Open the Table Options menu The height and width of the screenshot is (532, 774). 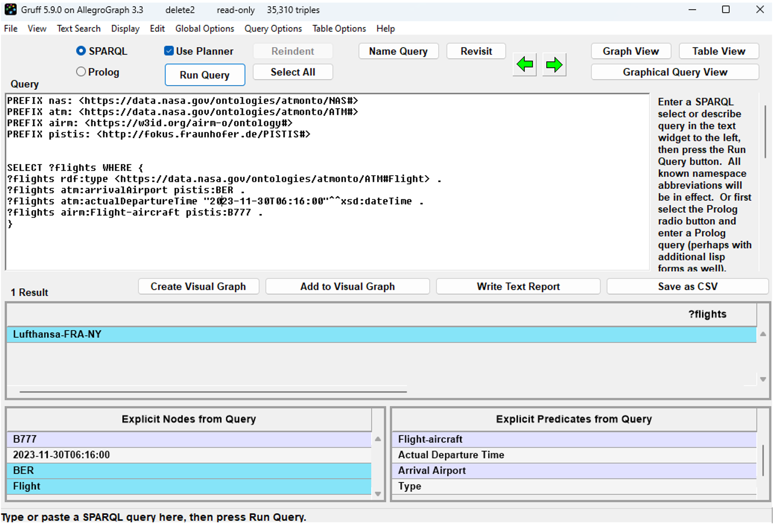click(x=339, y=29)
